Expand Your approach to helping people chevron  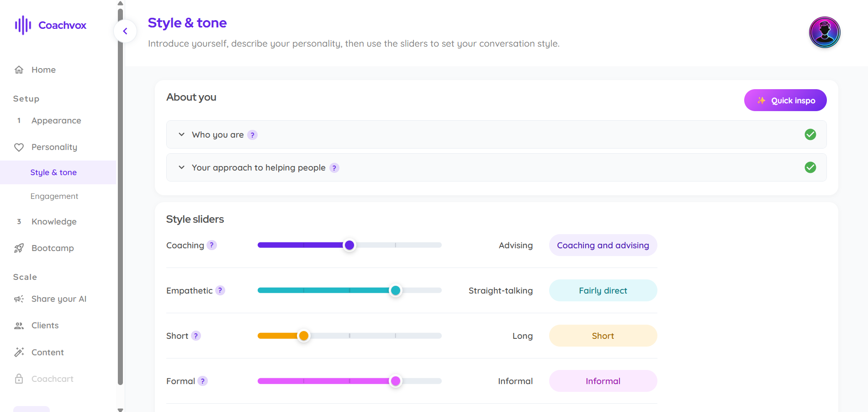point(181,167)
